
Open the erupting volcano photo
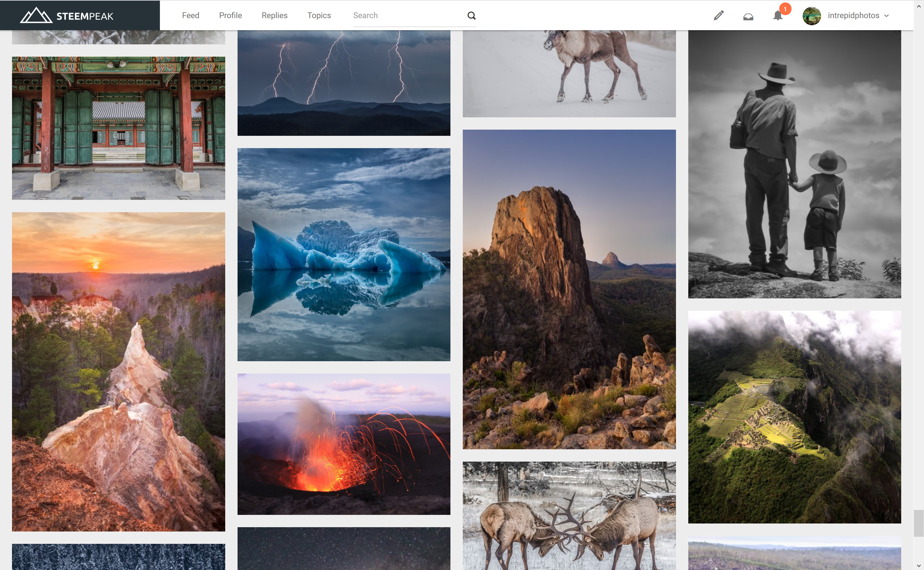(x=344, y=444)
